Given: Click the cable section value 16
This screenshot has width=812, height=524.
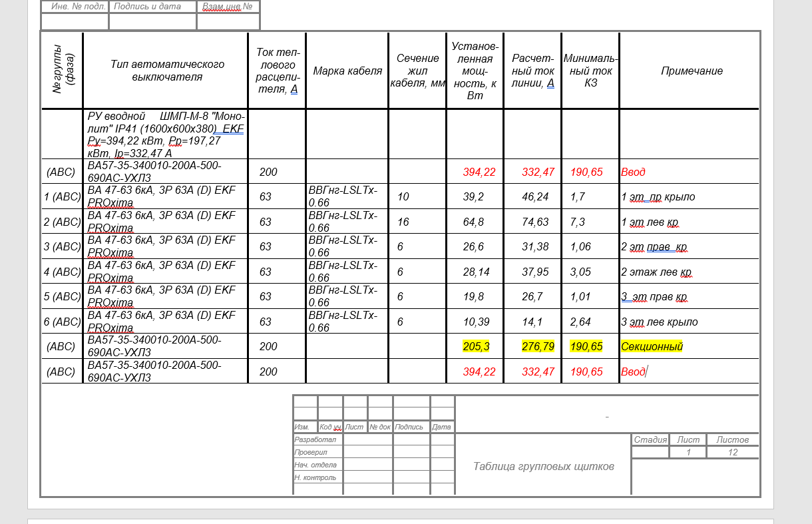Looking at the screenshot, I should [x=403, y=222].
